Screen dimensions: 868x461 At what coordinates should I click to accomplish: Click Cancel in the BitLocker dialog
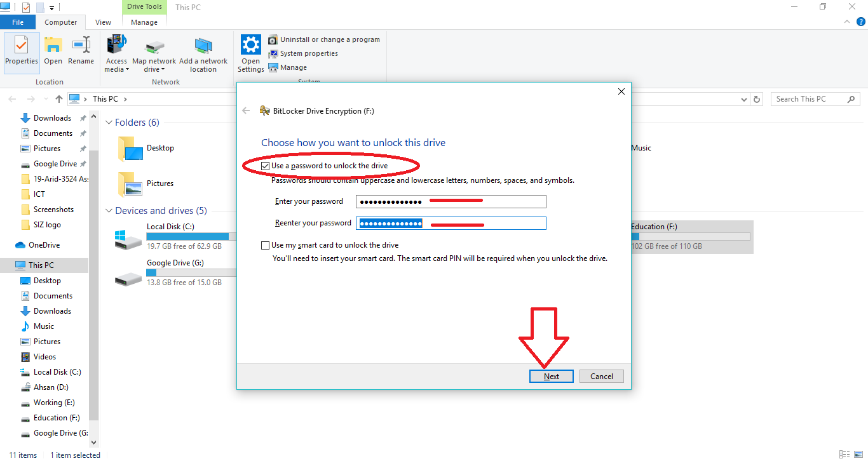[x=602, y=377]
